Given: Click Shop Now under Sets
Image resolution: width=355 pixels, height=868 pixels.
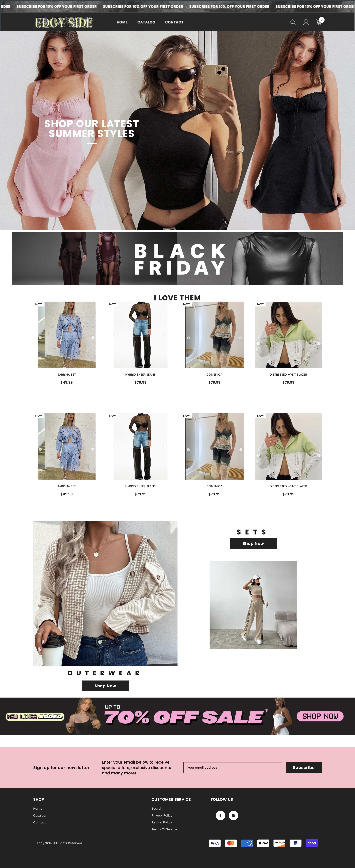Looking at the screenshot, I should [253, 543].
